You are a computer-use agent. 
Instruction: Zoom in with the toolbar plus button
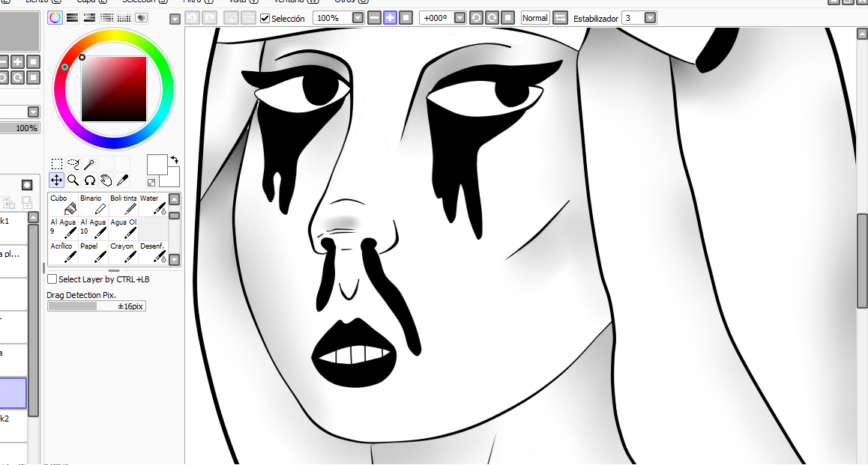390,18
